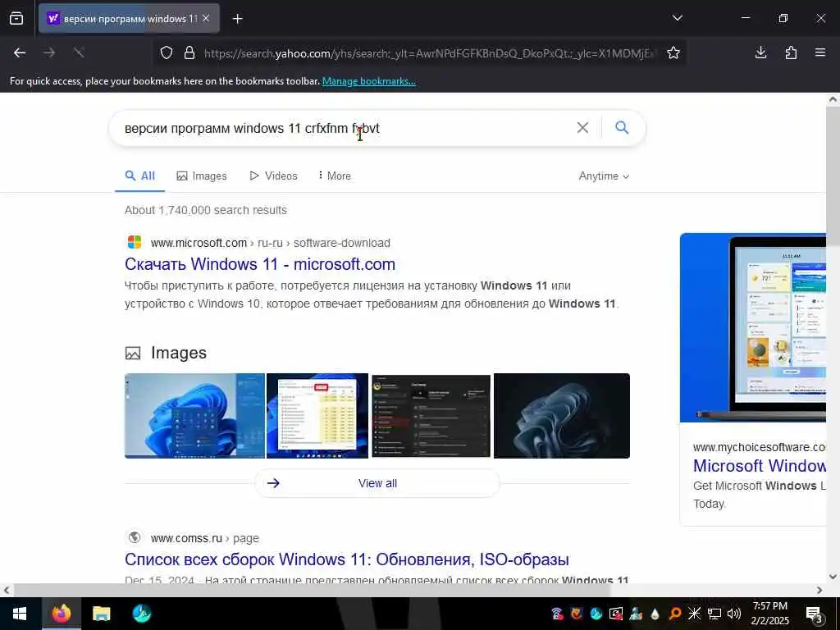Open a new browser tab
The height and width of the screenshot is (630, 840).
click(237, 19)
